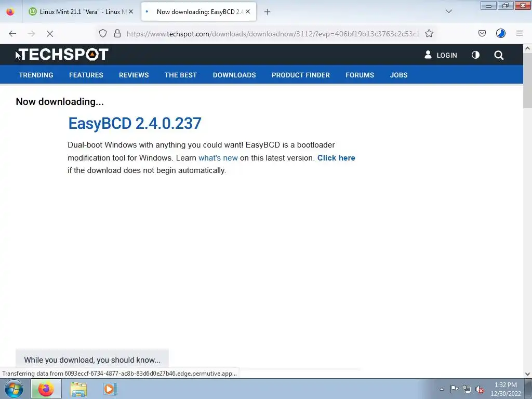Screen dimensions: 532x399
Task: Click the page scrollbar up arrow
Action: (x=527, y=48)
